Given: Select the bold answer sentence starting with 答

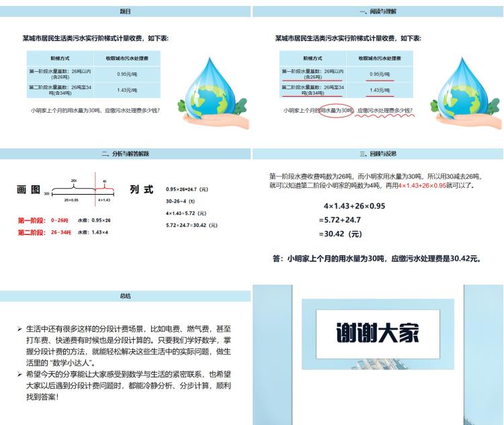Looking at the screenshot, I should pyautogui.click(x=377, y=258).
